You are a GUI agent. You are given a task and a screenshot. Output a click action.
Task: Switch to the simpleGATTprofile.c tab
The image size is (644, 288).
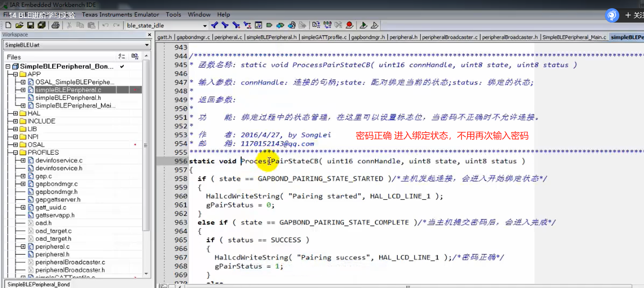pos(324,37)
